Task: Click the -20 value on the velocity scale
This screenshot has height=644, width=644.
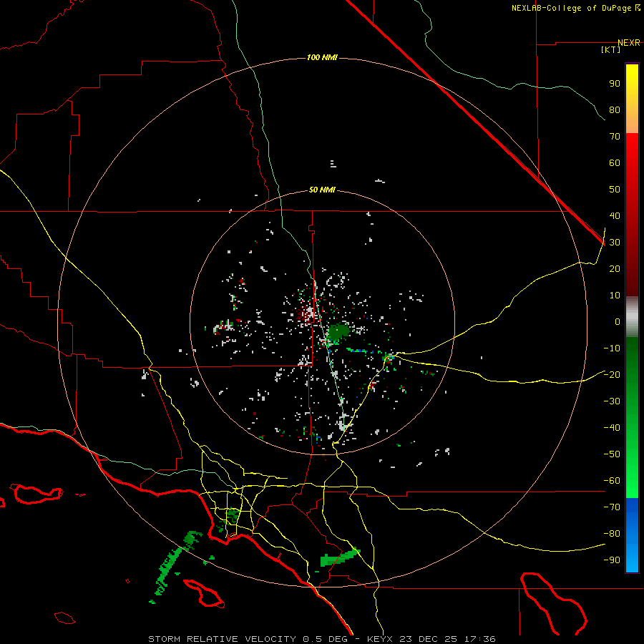Action: pyautogui.click(x=612, y=375)
